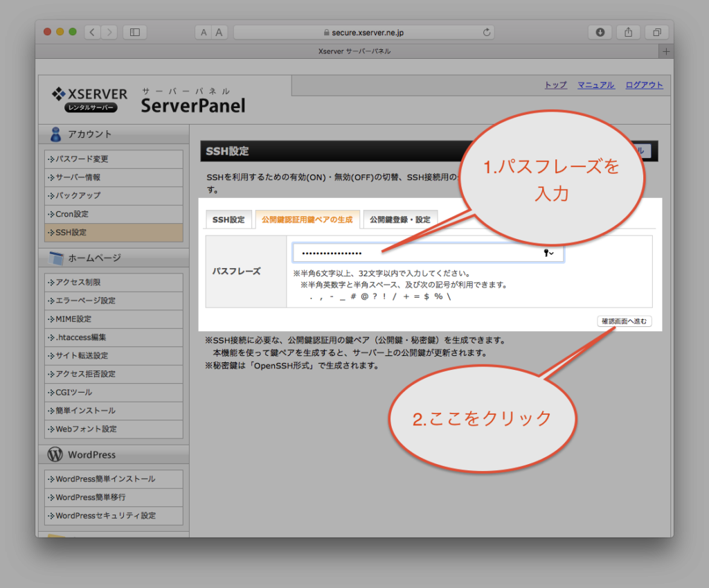Add a new tab with plus button
Screen dimensions: 709x588
click(666, 51)
